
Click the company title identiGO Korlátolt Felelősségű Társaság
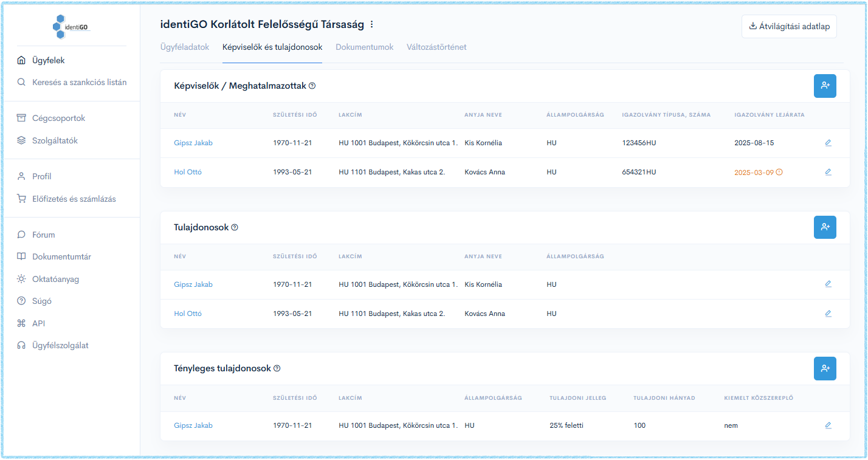pos(262,25)
